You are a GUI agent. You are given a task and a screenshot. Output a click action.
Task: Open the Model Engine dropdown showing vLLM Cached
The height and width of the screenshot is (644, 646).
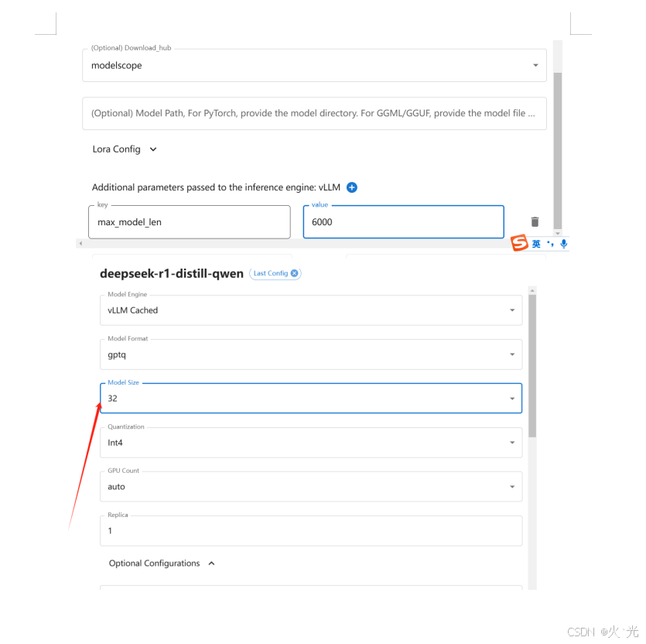[x=311, y=310]
